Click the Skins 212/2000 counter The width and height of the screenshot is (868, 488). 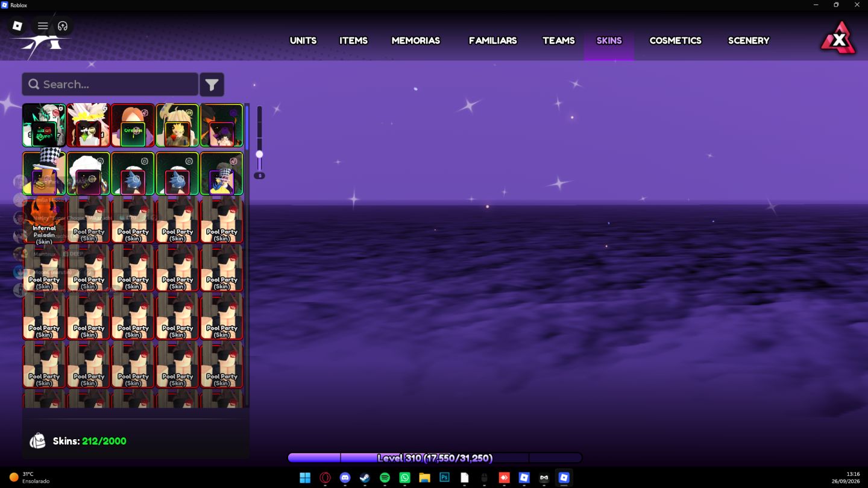[x=89, y=441]
